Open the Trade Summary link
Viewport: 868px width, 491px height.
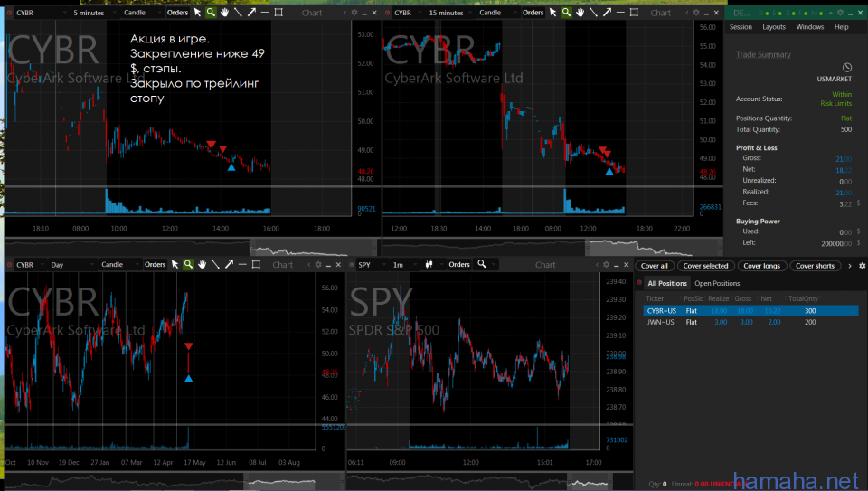tap(763, 54)
